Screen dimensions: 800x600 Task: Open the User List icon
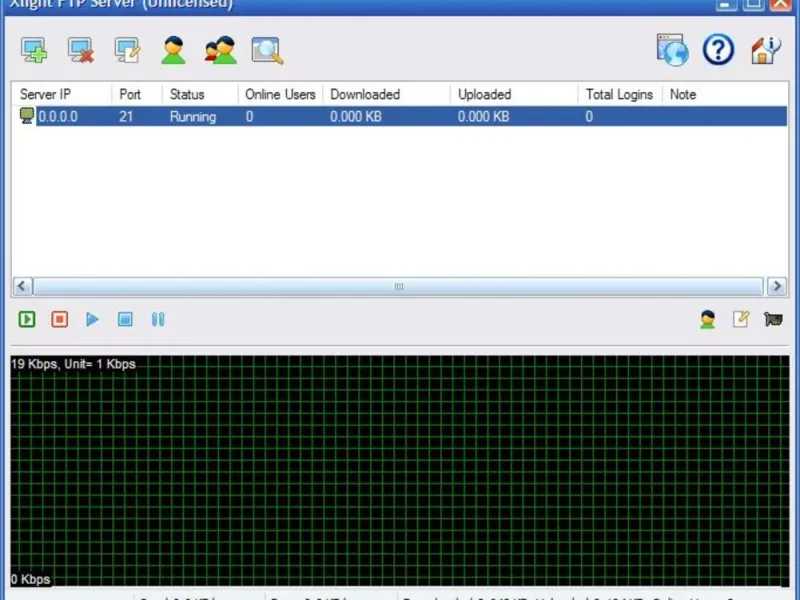coord(173,50)
